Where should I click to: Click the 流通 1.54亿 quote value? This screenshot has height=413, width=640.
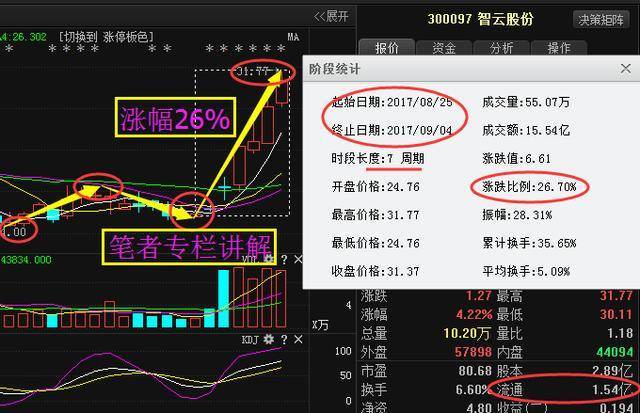coord(612,389)
